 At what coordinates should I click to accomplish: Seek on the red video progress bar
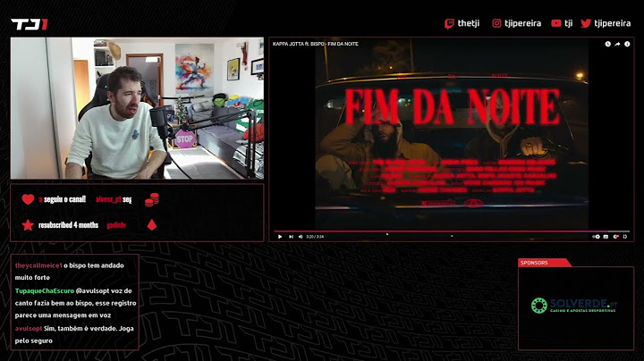(x=452, y=231)
